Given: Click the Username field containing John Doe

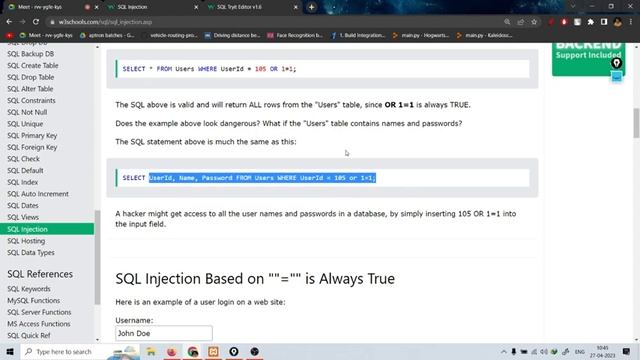Looking at the screenshot, I should pos(164,333).
